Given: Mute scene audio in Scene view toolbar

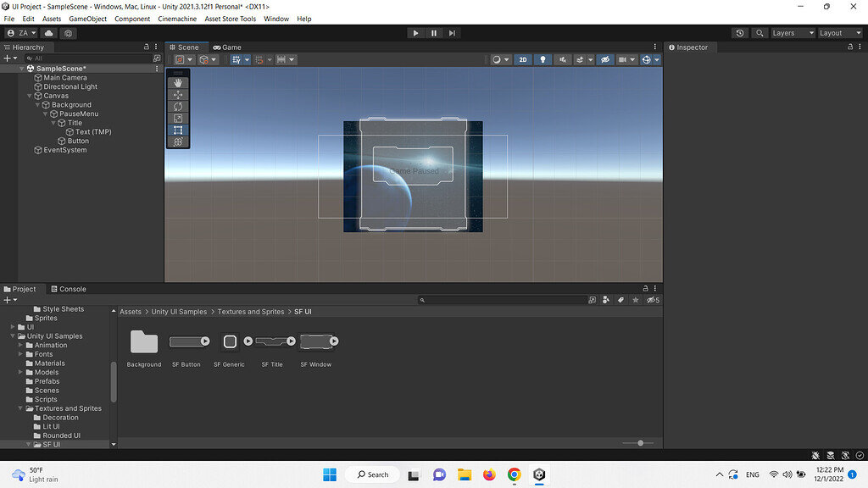Looking at the screenshot, I should click(562, 59).
